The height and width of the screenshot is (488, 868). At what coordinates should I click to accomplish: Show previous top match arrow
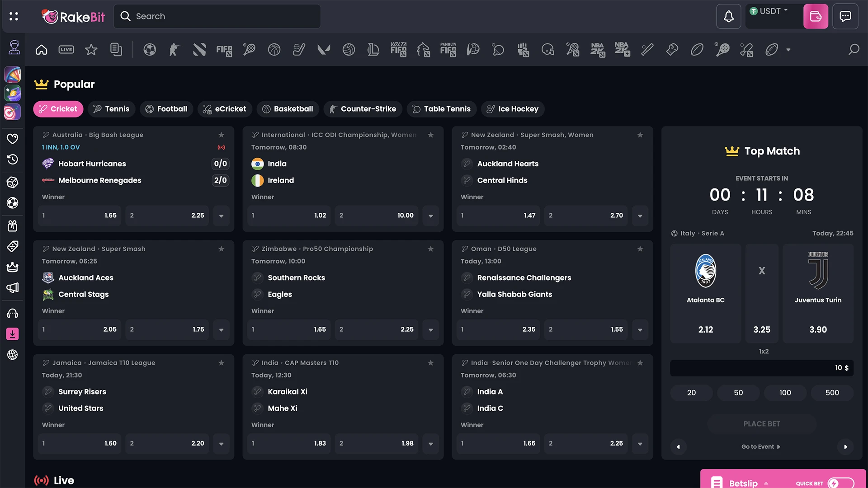(x=678, y=446)
